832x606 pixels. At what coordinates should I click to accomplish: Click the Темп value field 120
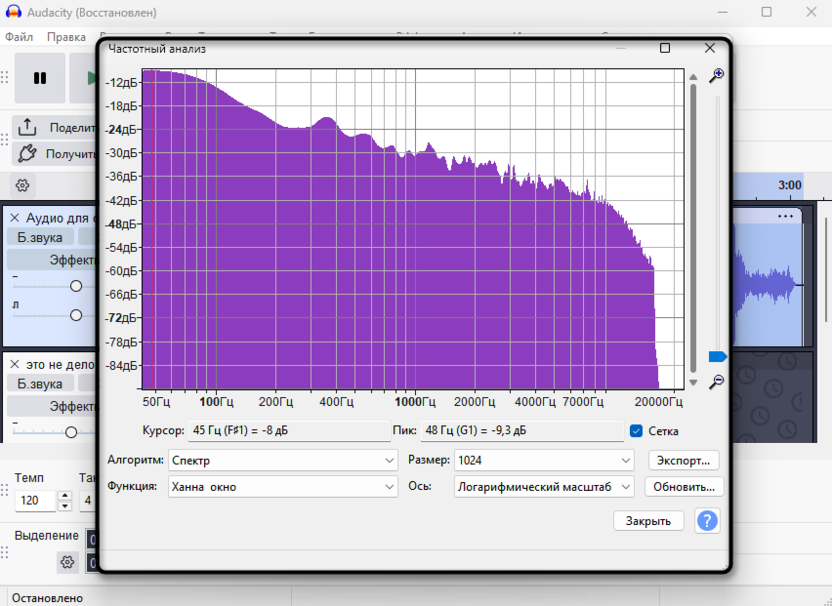[35, 500]
